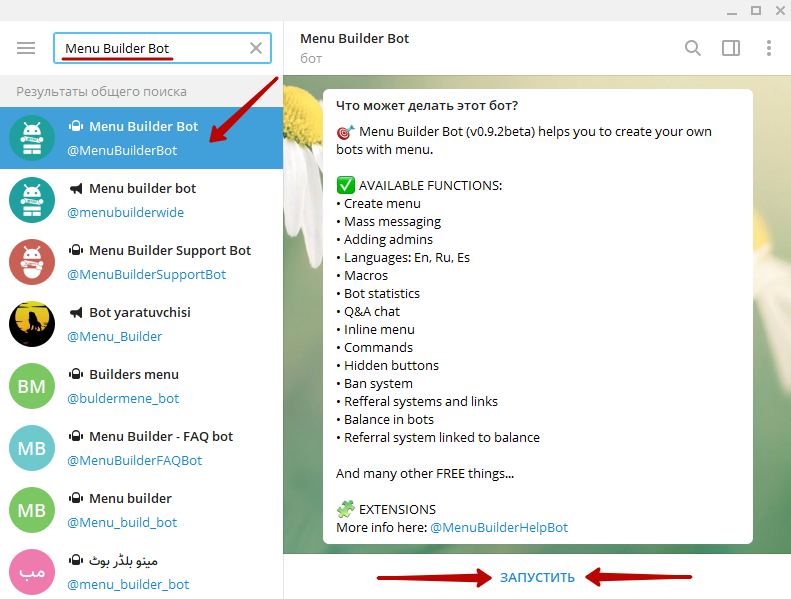Click bot icon beside Menu Builder Support Bot
The width and height of the screenshot is (791, 599).
tap(76, 250)
